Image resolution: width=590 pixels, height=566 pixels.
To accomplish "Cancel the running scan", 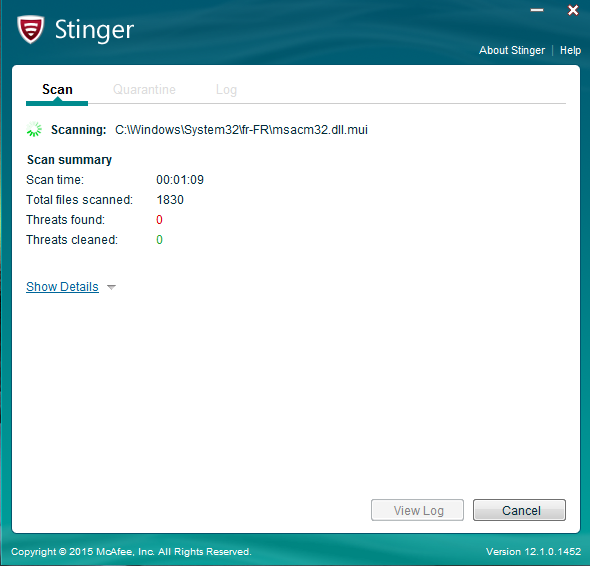I will click(519, 510).
